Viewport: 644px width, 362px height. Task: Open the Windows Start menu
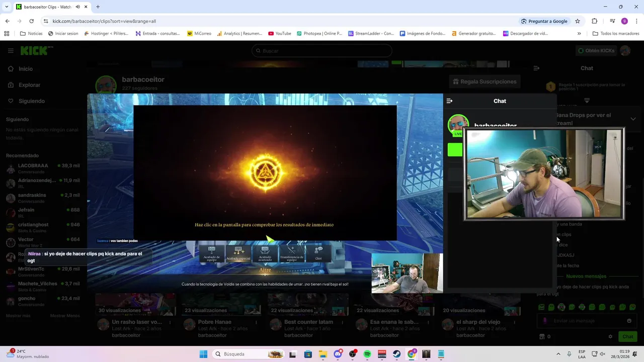[x=203, y=354]
